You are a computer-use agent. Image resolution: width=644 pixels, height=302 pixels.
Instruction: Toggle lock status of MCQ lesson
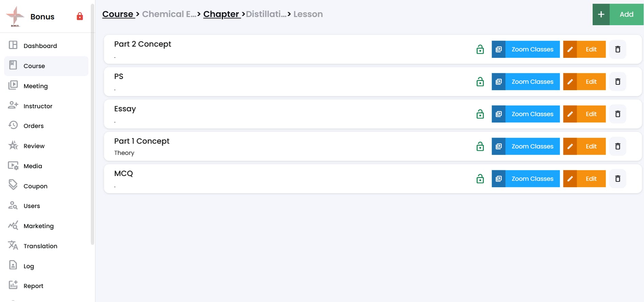click(x=480, y=179)
